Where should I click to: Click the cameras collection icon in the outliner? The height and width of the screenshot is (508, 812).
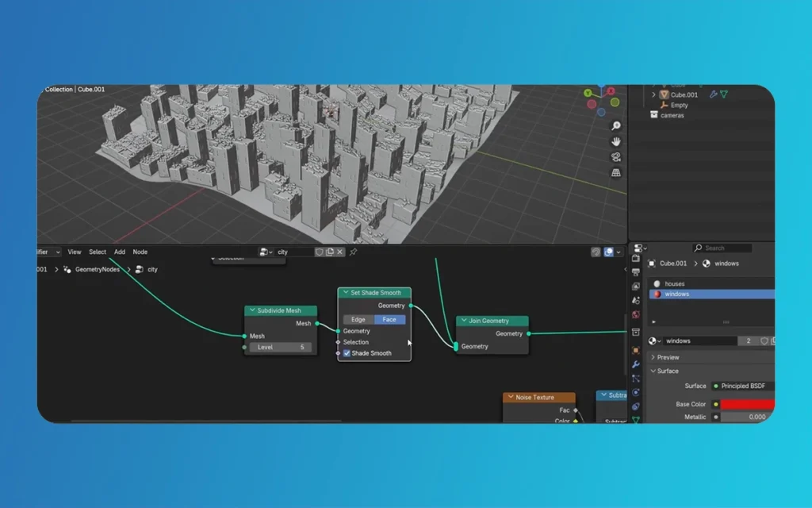(654, 115)
